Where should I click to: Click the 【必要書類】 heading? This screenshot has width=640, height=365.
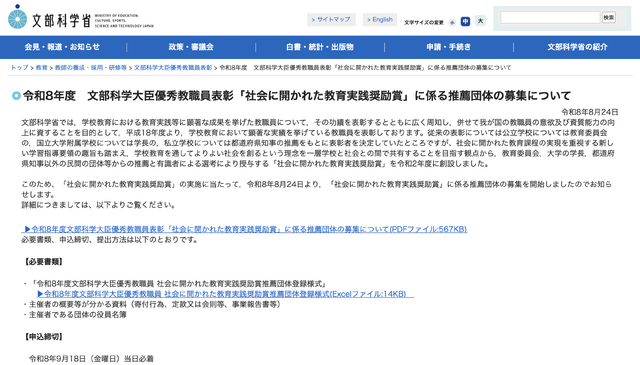coord(43,262)
